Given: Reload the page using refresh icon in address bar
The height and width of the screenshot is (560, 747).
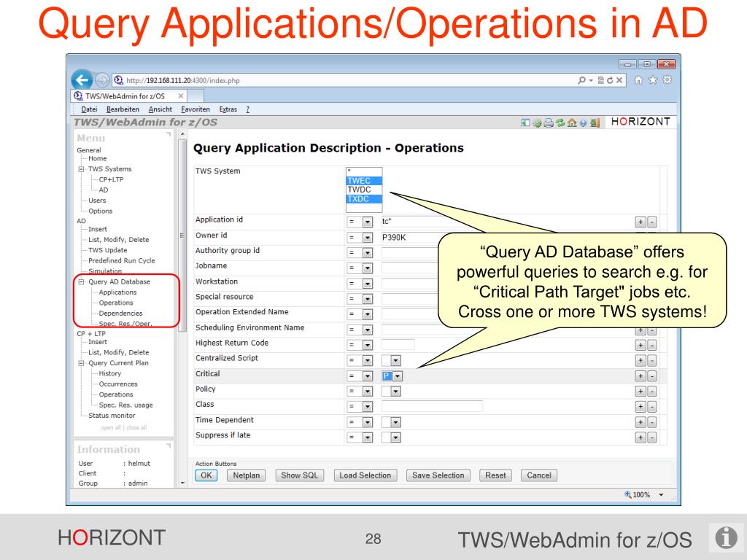Looking at the screenshot, I should pos(610,80).
